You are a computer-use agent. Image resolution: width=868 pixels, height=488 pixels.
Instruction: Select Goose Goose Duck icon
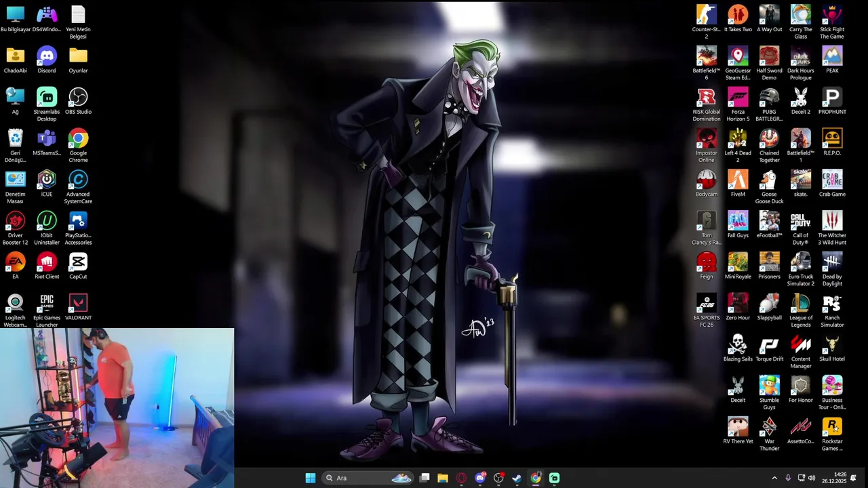click(x=769, y=188)
